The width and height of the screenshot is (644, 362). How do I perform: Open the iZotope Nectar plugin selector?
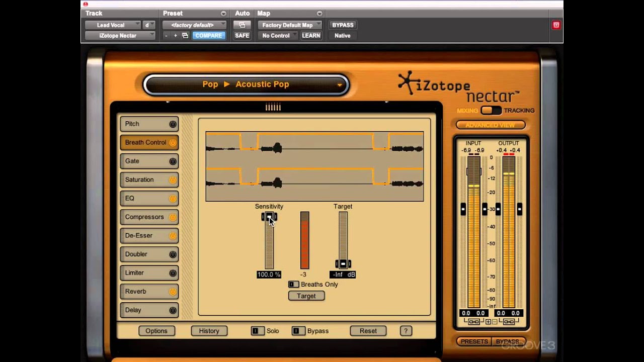(x=120, y=36)
